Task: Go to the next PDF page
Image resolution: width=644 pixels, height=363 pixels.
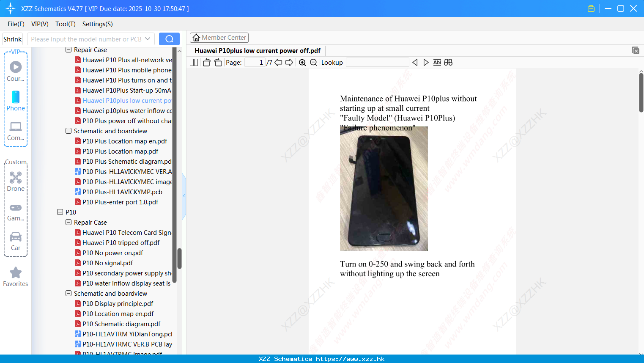Action: pyautogui.click(x=289, y=63)
